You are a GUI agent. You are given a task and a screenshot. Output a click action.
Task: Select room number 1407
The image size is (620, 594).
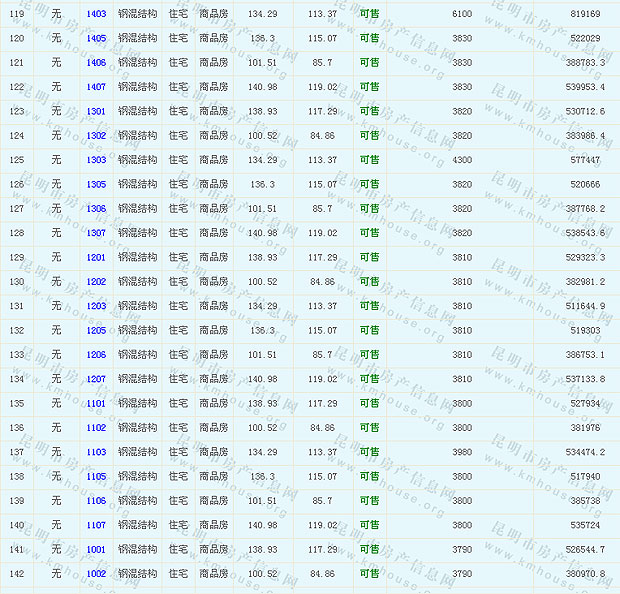coord(96,87)
